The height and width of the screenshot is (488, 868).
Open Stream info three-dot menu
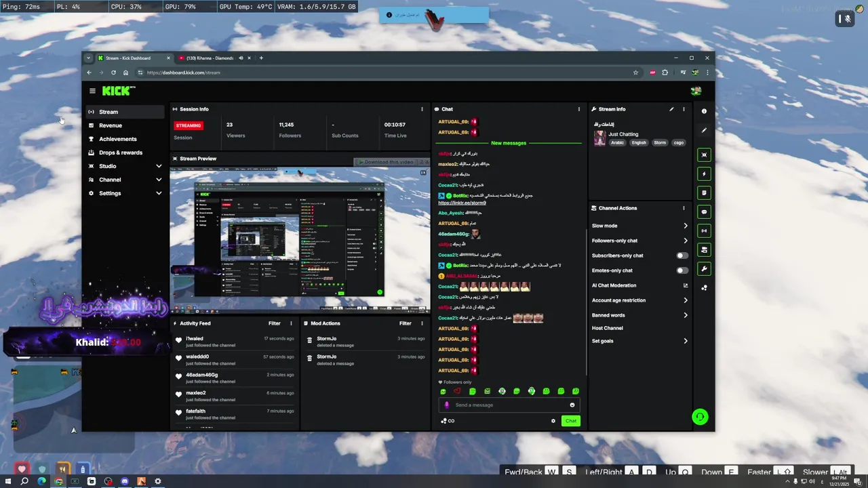pos(684,109)
